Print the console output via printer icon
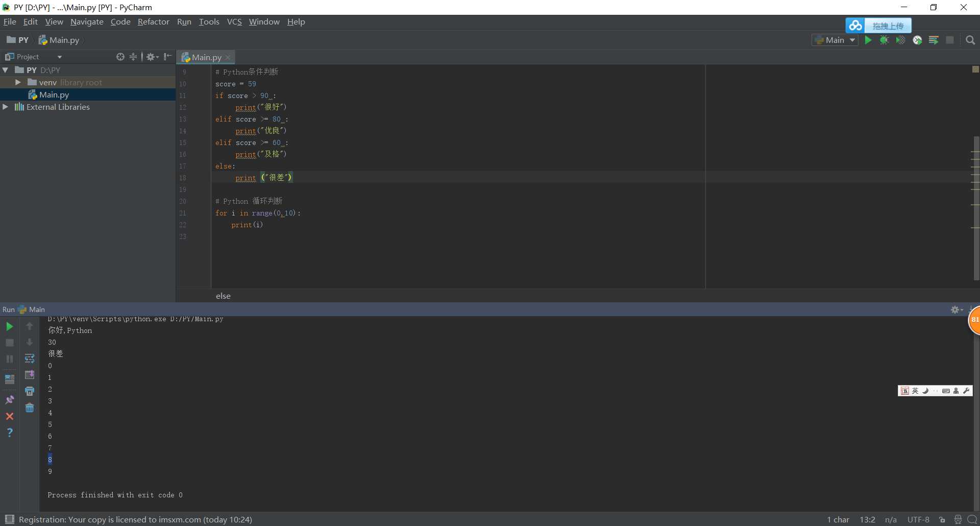980x526 pixels. point(30,391)
